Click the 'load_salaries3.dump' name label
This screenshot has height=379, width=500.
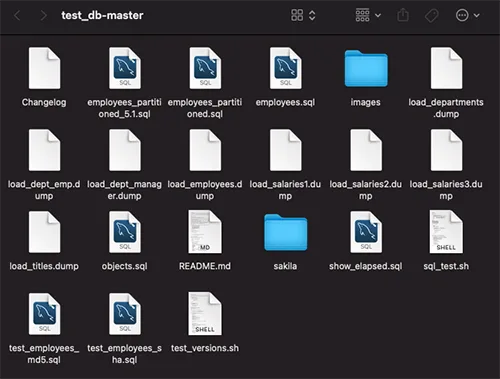[446, 190]
